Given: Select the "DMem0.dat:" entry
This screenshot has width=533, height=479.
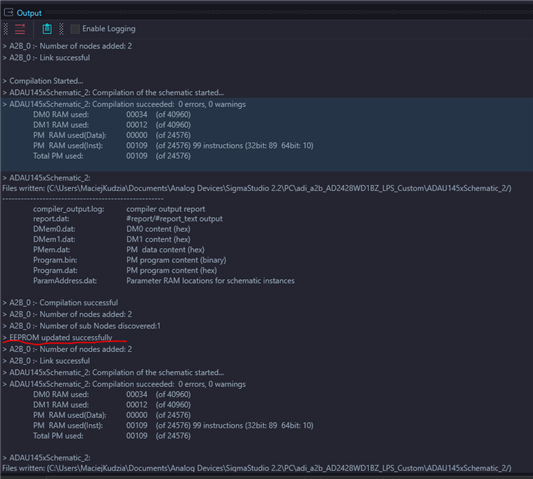Looking at the screenshot, I should (x=54, y=229).
